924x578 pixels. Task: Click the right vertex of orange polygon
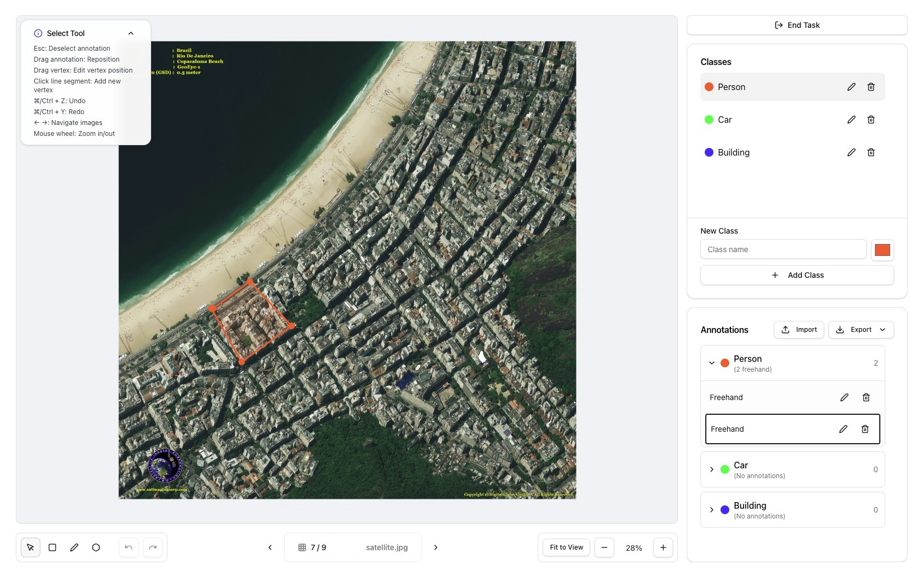[x=292, y=326]
